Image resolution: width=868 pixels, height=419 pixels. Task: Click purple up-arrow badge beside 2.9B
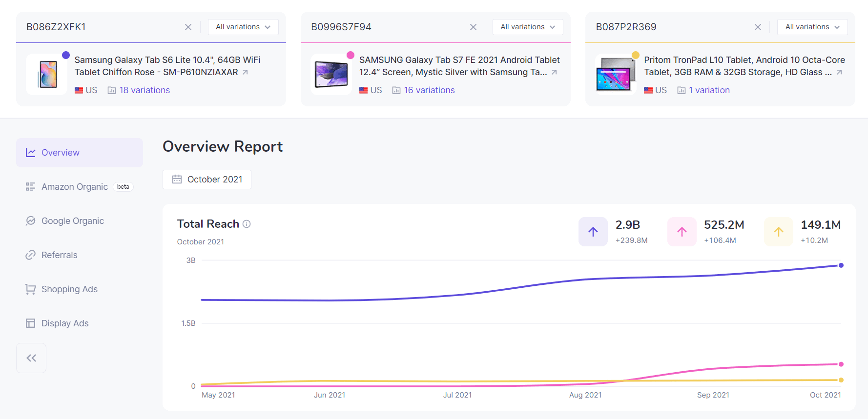(x=593, y=232)
